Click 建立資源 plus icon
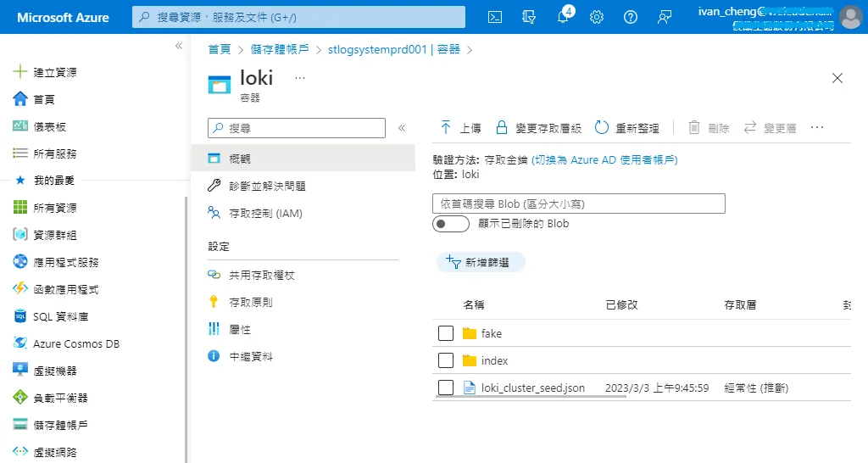This screenshot has height=463, width=868. (x=20, y=71)
